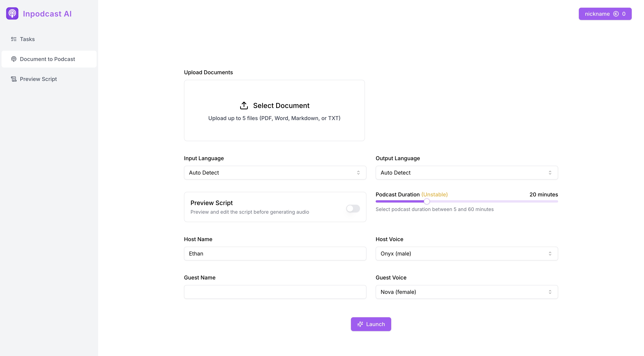Viewport: 644px width, 356px height.
Task: Click the Document to Podcast sidebar icon
Action: pos(14,59)
